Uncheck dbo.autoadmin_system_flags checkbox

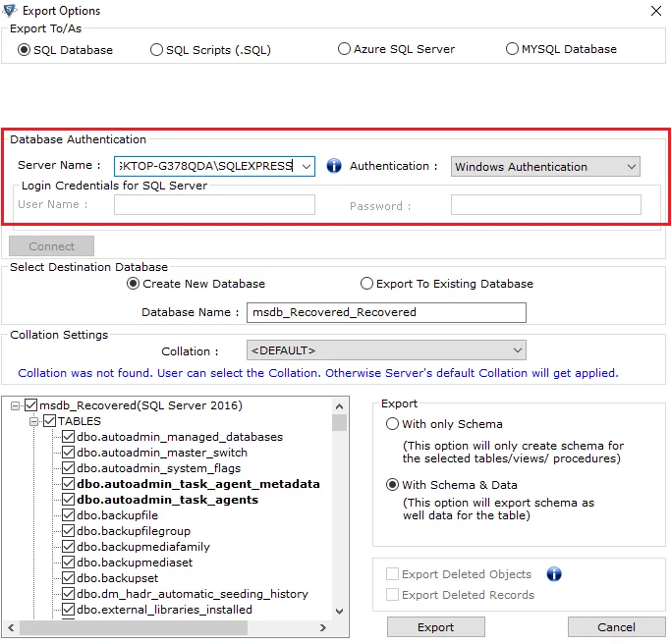(68, 468)
